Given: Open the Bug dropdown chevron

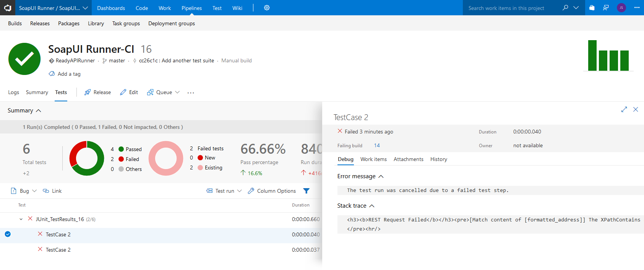Looking at the screenshot, I should (34, 191).
